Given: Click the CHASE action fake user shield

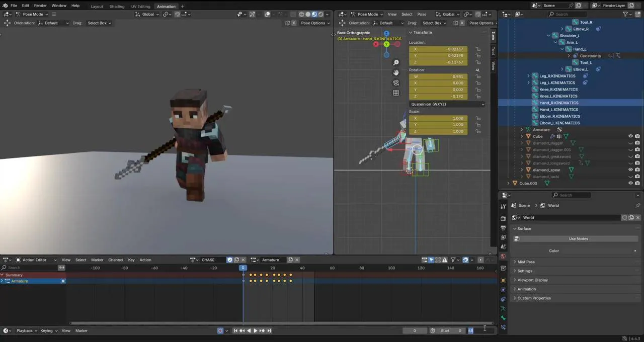Looking at the screenshot, I should click(x=230, y=260).
